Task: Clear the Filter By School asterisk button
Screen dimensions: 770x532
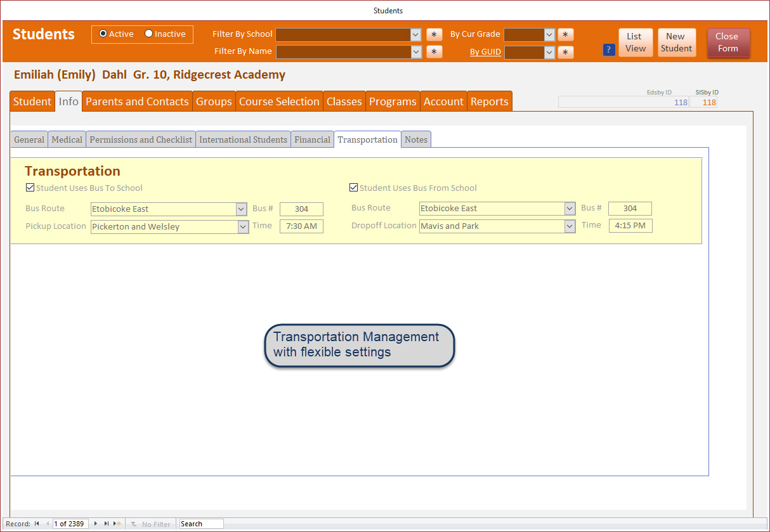Action: pyautogui.click(x=434, y=34)
